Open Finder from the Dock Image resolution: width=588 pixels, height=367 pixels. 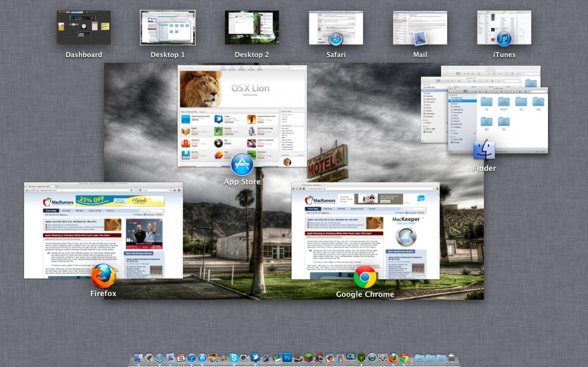point(138,358)
